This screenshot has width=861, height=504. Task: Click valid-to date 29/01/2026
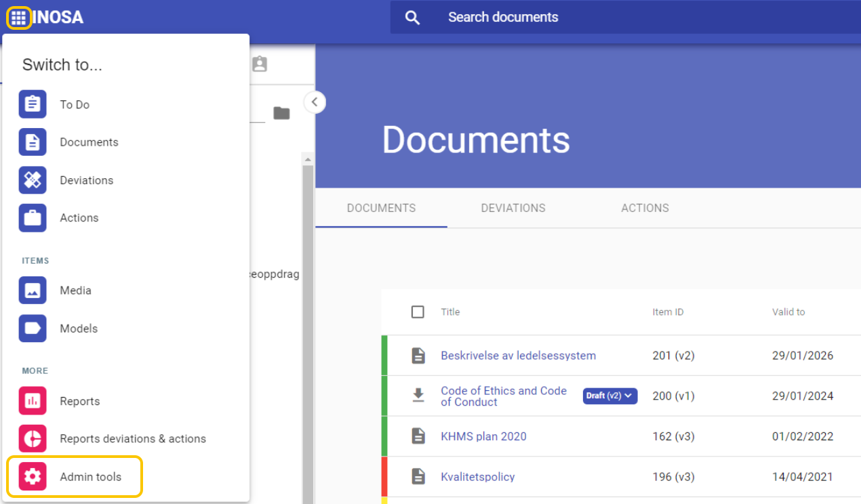pos(803,356)
